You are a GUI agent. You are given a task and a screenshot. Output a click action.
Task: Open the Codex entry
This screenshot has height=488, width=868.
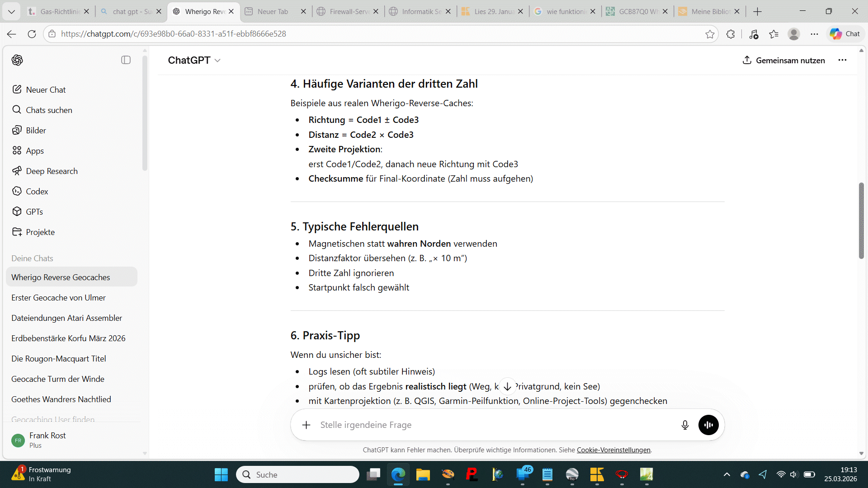[x=37, y=191]
